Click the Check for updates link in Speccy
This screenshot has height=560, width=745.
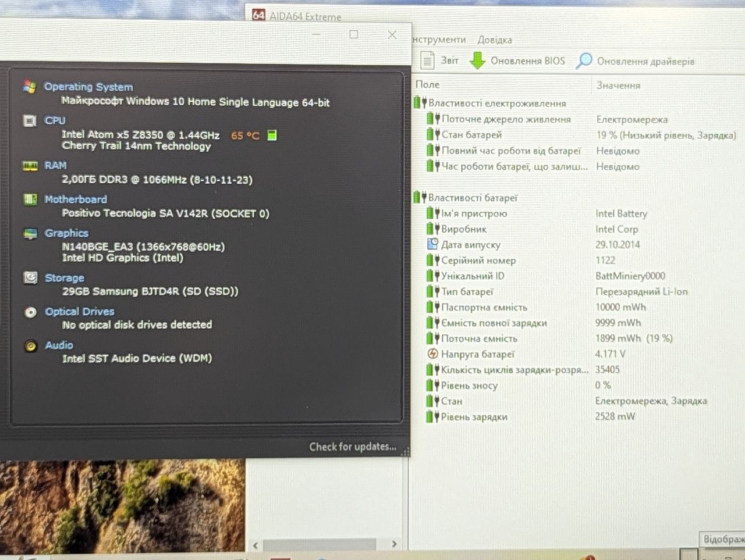click(353, 447)
